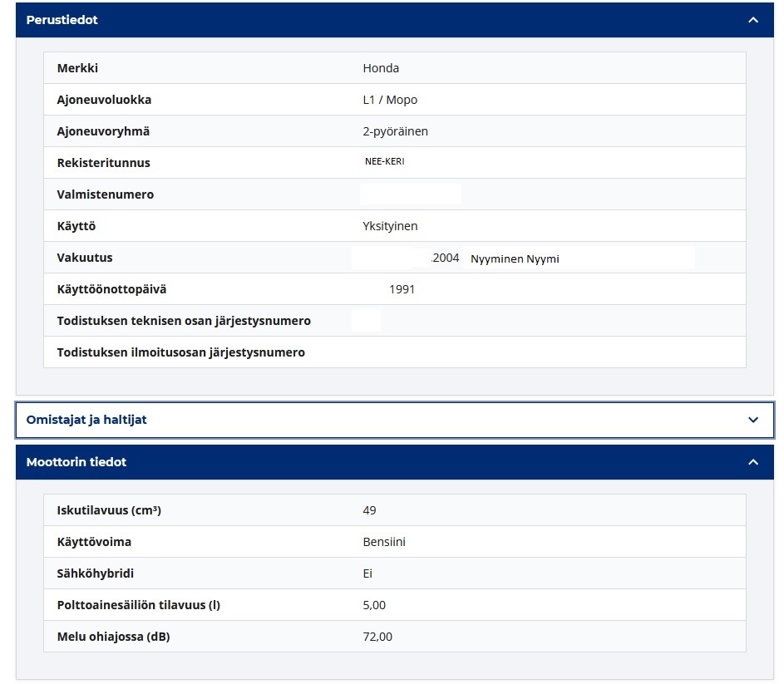This screenshot has height=684, width=784.
Task: Click the Moottorin tiedot header title
Action: (x=76, y=462)
